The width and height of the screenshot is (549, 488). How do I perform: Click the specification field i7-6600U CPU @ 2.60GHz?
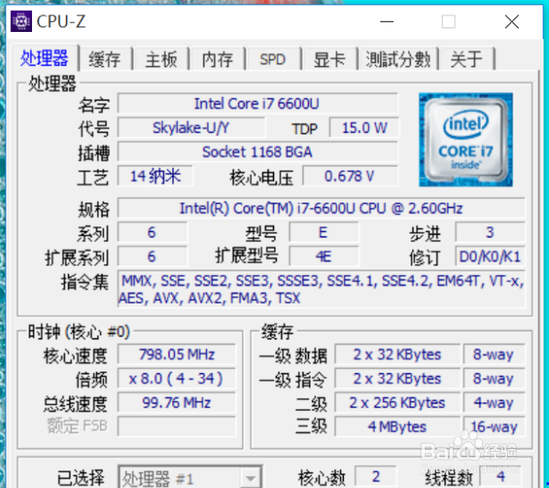pyautogui.click(x=321, y=208)
